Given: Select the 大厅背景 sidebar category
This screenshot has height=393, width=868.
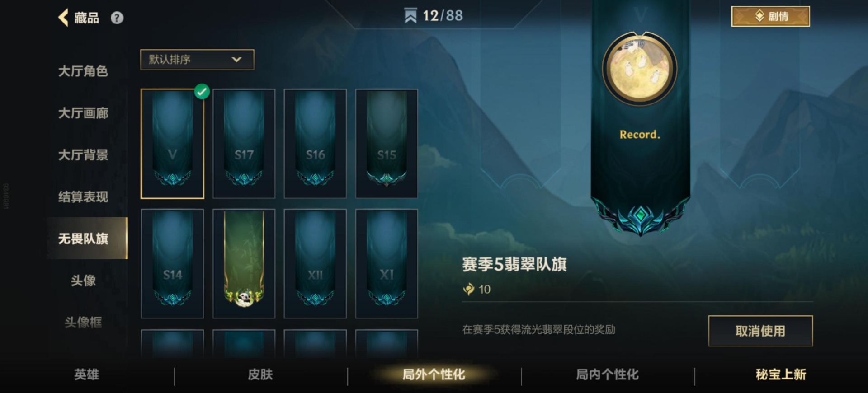Looking at the screenshot, I should pos(83,155).
